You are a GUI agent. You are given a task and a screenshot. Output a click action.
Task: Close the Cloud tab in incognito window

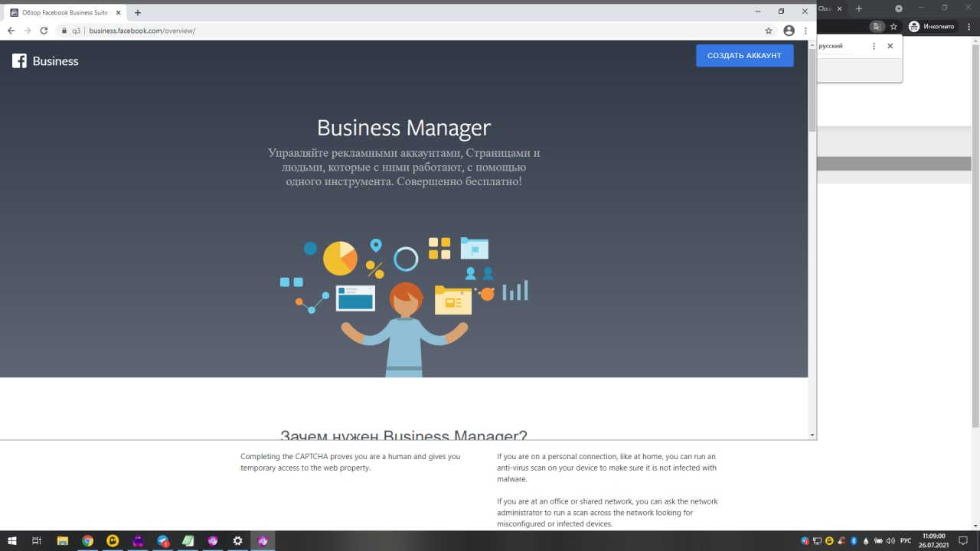pos(839,8)
